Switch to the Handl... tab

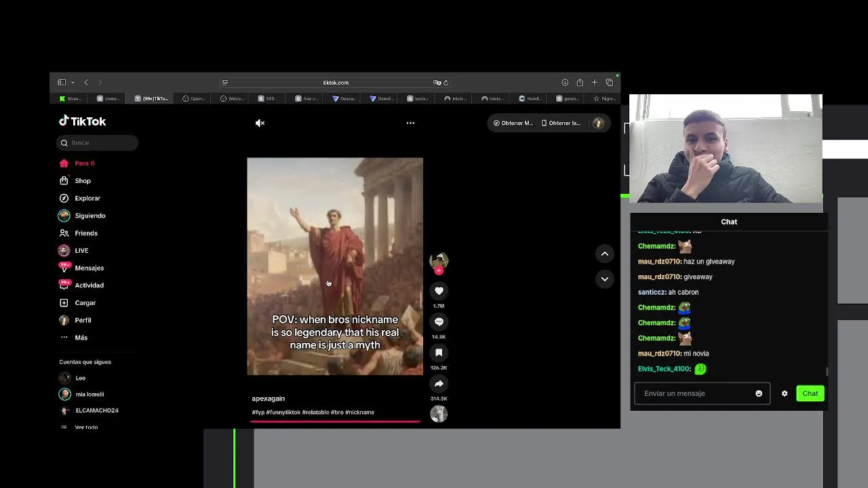pos(530,98)
